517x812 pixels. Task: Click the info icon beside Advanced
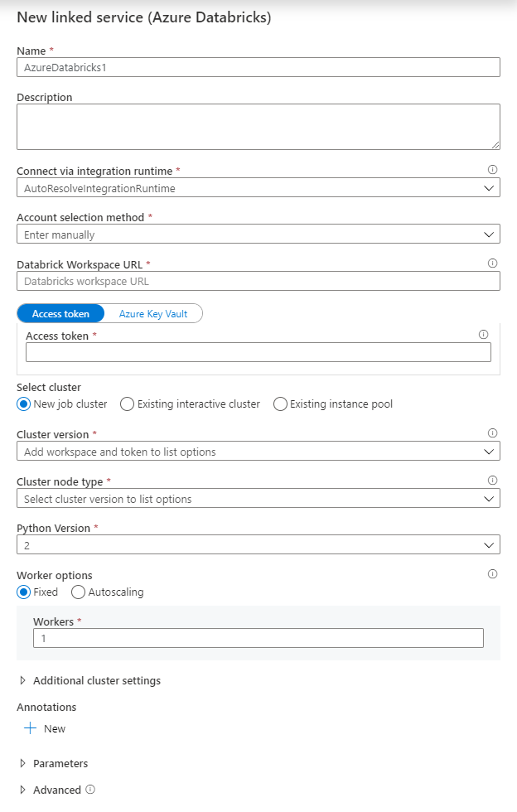tap(90, 790)
